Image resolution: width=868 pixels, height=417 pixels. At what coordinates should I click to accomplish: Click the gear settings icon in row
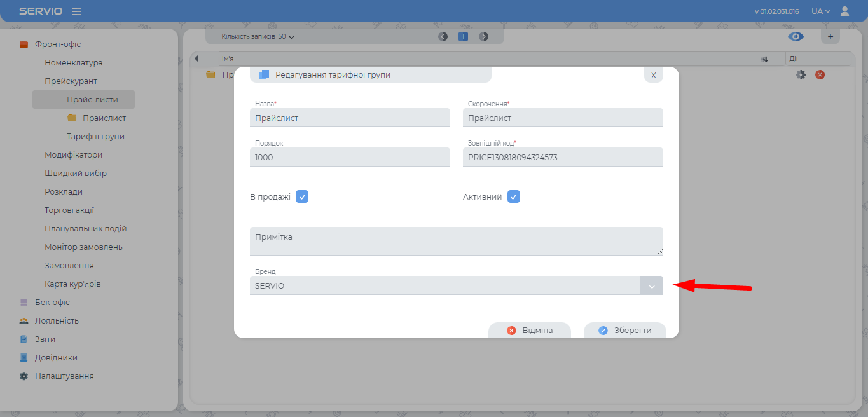(801, 74)
